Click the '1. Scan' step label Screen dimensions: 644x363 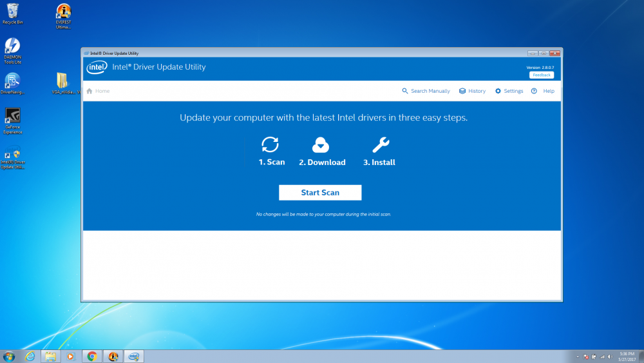coord(272,162)
